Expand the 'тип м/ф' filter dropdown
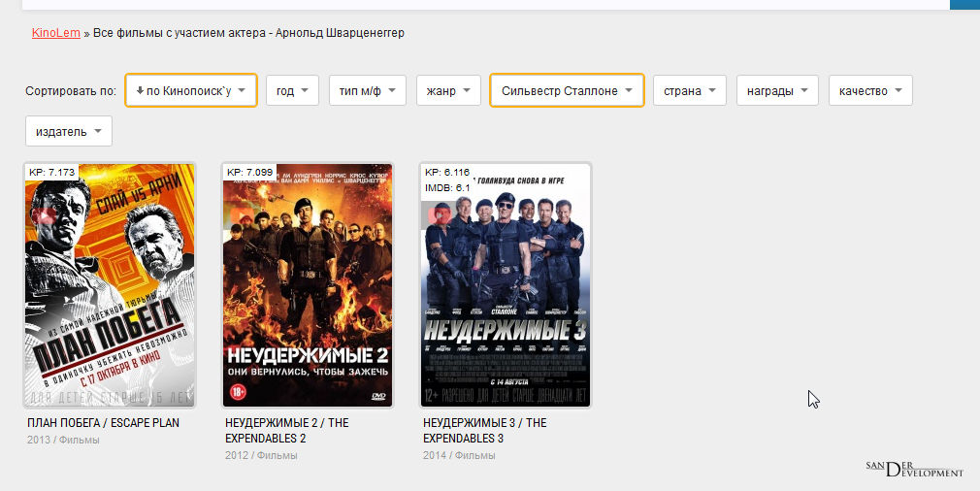The height and width of the screenshot is (491, 980). [x=368, y=90]
